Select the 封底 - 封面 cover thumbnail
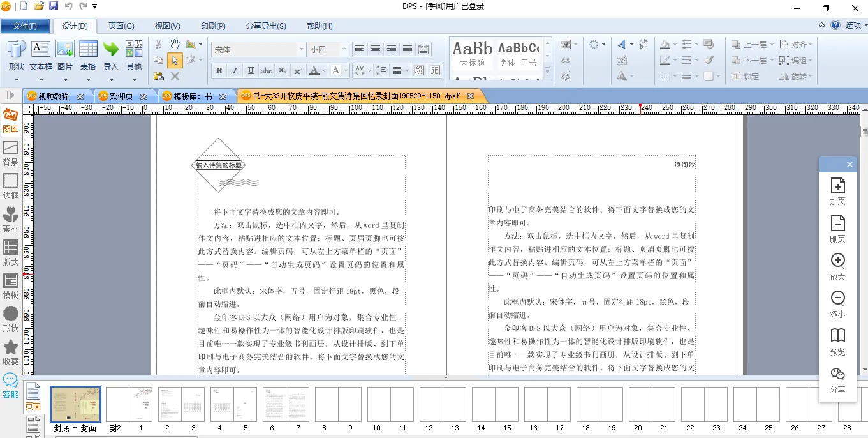Screen dimensions: 868x438 pyautogui.click(x=75, y=404)
